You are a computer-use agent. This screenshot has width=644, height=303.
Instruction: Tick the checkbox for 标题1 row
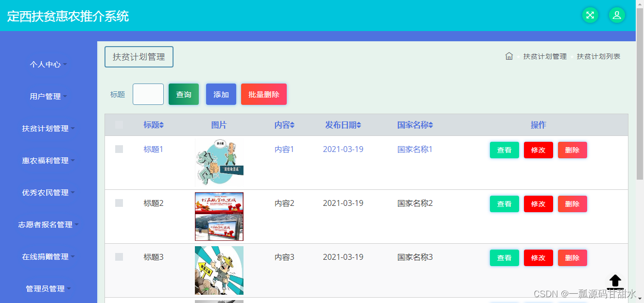click(x=119, y=149)
